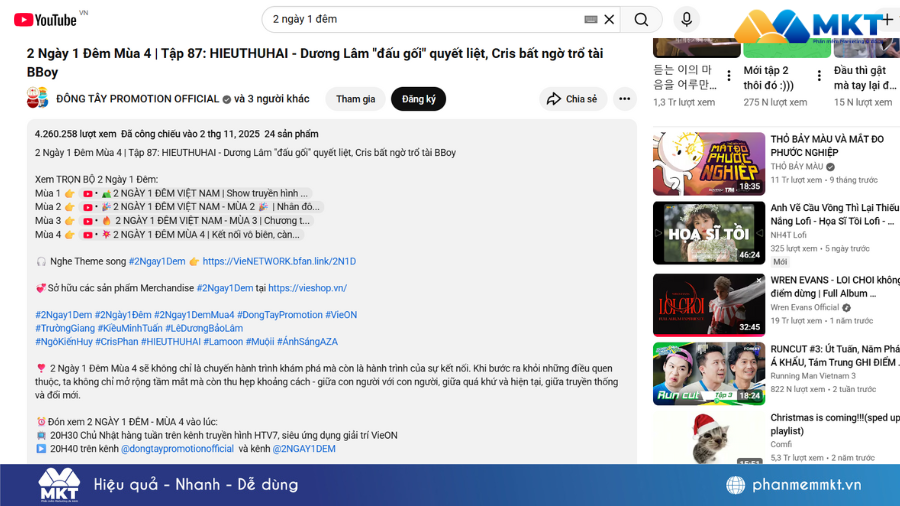Open 'Anh Vẽ Cầu Vồng' Họa Sĩ Tồi thumbnail
The height and width of the screenshot is (506, 900).
point(709,232)
